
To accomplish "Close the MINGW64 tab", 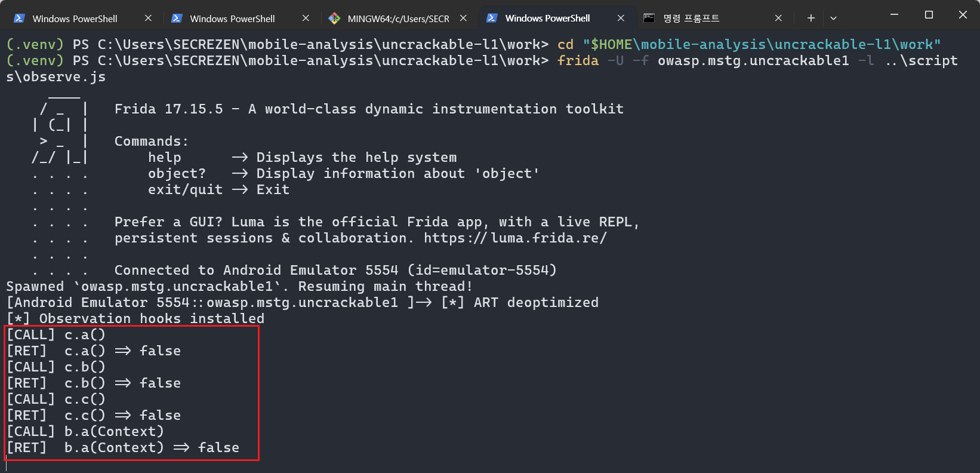I will [x=463, y=19].
